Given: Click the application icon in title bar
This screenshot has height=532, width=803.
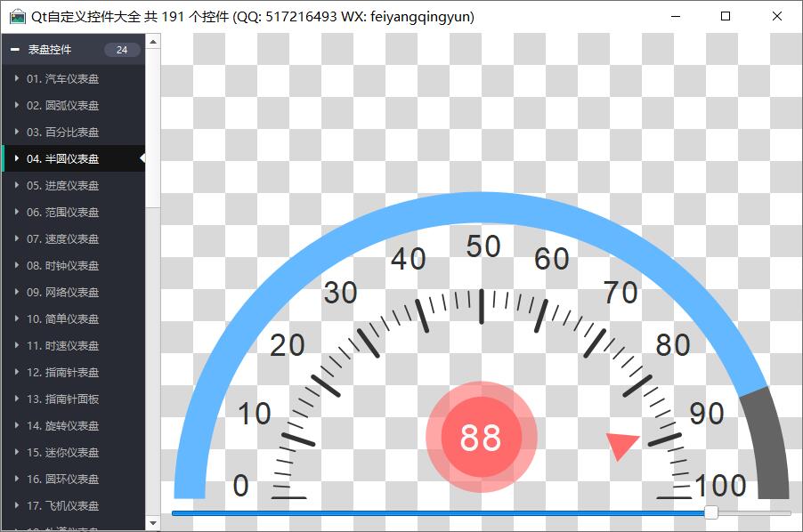Looking at the screenshot, I should pyautogui.click(x=17, y=17).
